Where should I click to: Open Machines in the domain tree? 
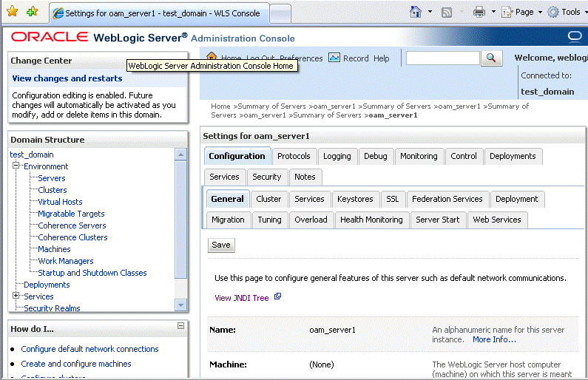54,249
